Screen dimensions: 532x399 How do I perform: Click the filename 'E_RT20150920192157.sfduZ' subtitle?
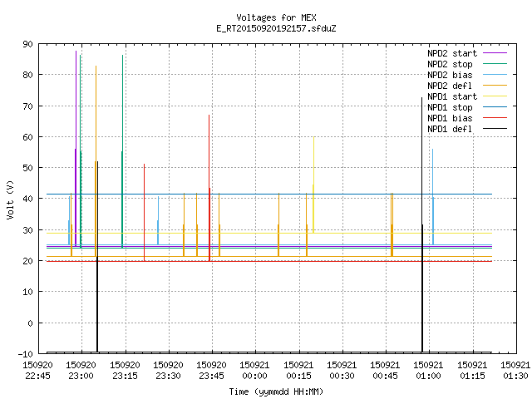(x=276, y=28)
